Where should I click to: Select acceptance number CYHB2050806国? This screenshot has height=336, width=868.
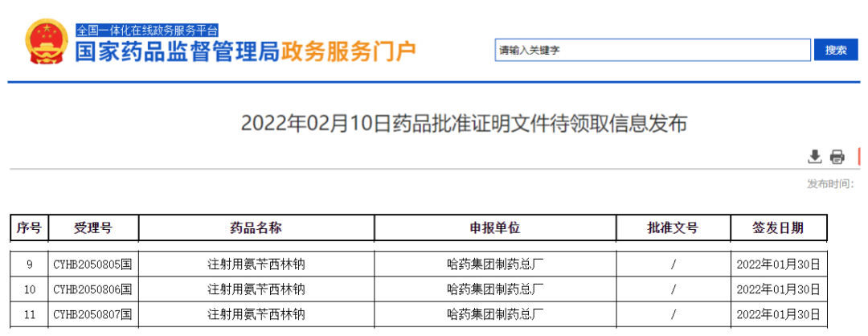[92, 289]
